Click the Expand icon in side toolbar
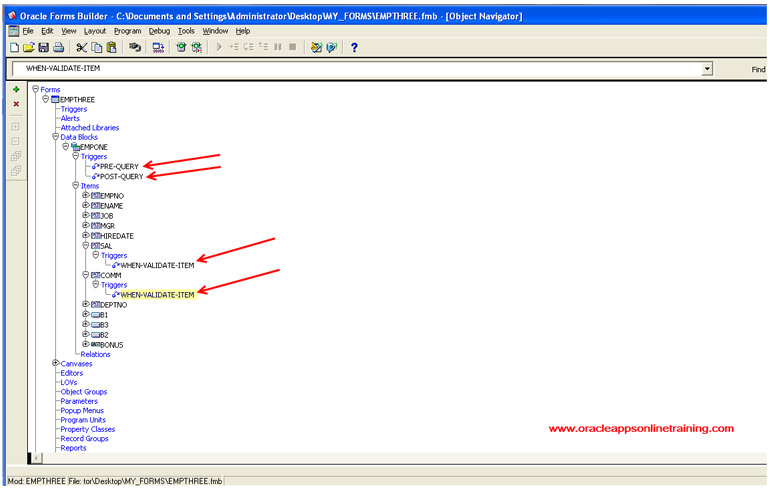The width and height of the screenshot is (770, 490). (16, 127)
